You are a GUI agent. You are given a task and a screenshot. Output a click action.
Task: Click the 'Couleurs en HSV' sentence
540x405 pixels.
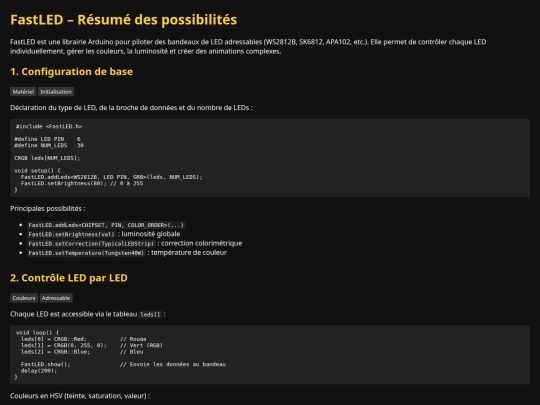click(x=80, y=396)
